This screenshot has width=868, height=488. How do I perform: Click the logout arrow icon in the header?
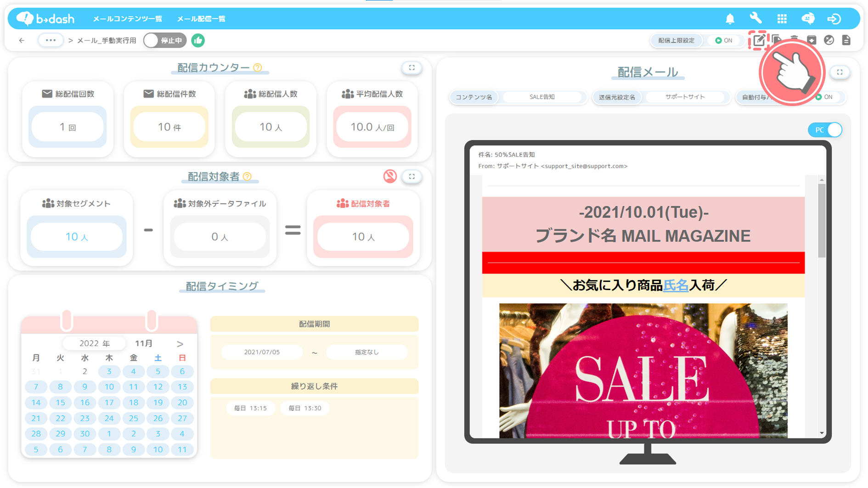(834, 19)
